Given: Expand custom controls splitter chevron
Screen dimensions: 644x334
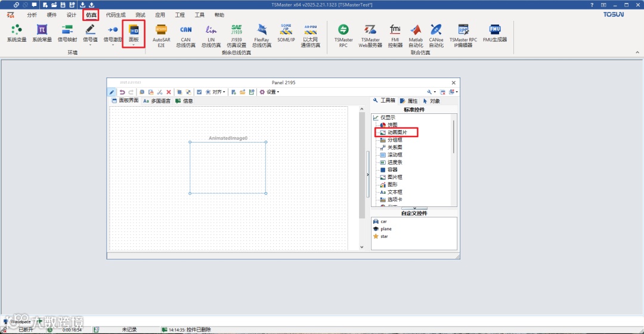Looking at the screenshot, I should tap(414, 208).
